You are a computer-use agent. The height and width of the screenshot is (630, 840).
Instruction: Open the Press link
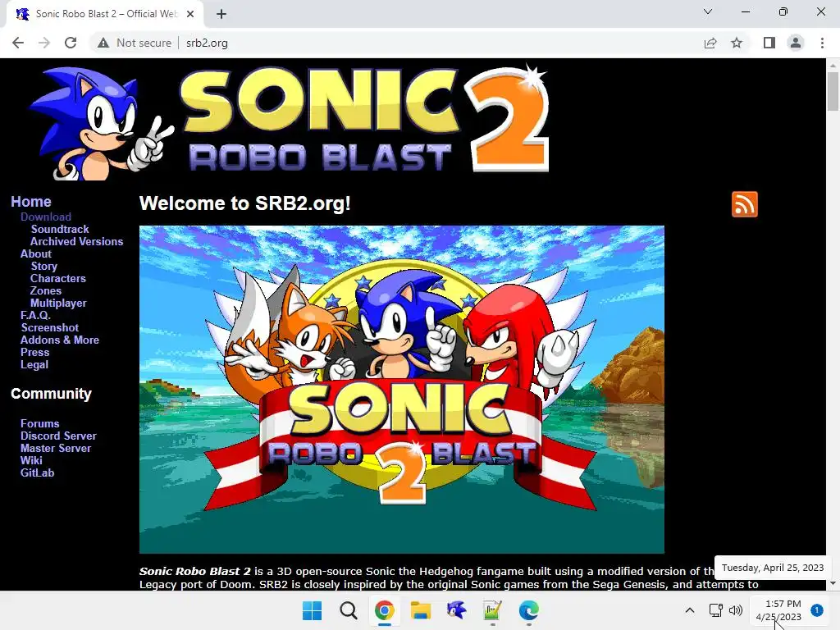(34, 352)
